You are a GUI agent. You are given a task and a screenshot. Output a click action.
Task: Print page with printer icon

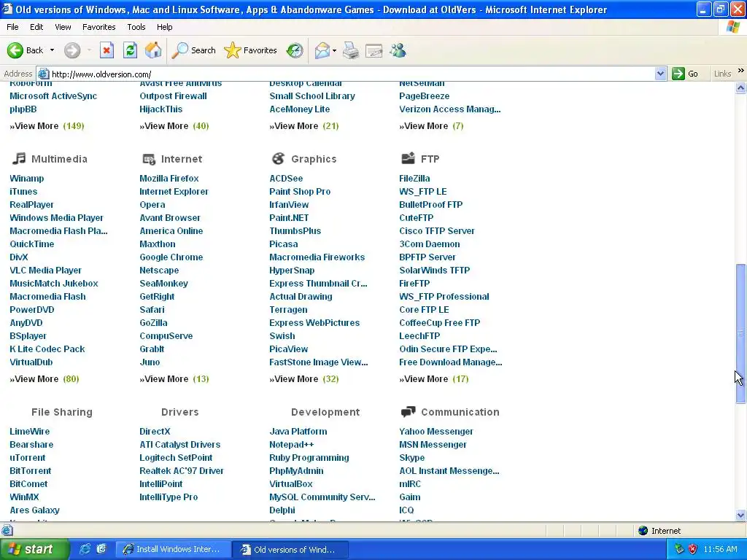pyautogui.click(x=351, y=50)
